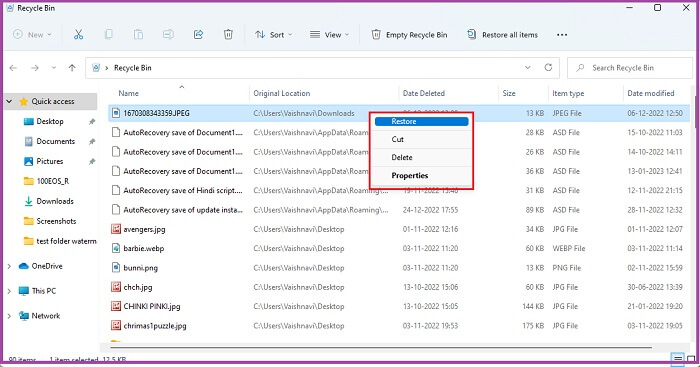Select Quick access in the sidebar
This screenshot has width=700, height=367.
pos(53,101)
